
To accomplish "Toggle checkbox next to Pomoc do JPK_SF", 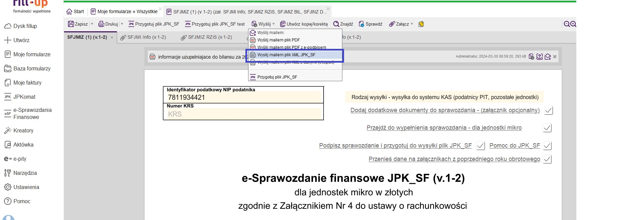I will click(547, 146).
